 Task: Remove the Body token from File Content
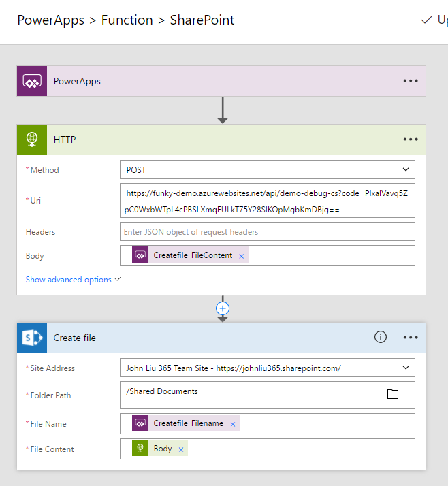pos(181,449)
